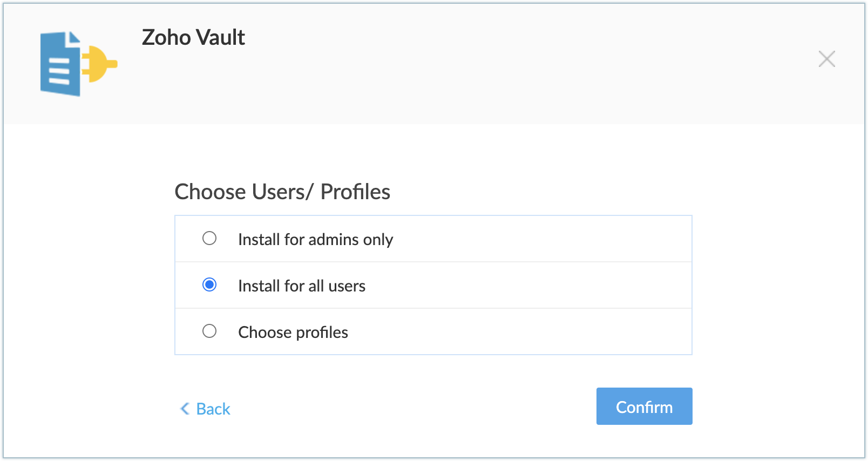
Task: Click empty space in the Choose profiles row
Action: pyautogui.click(x=540, y=332)
